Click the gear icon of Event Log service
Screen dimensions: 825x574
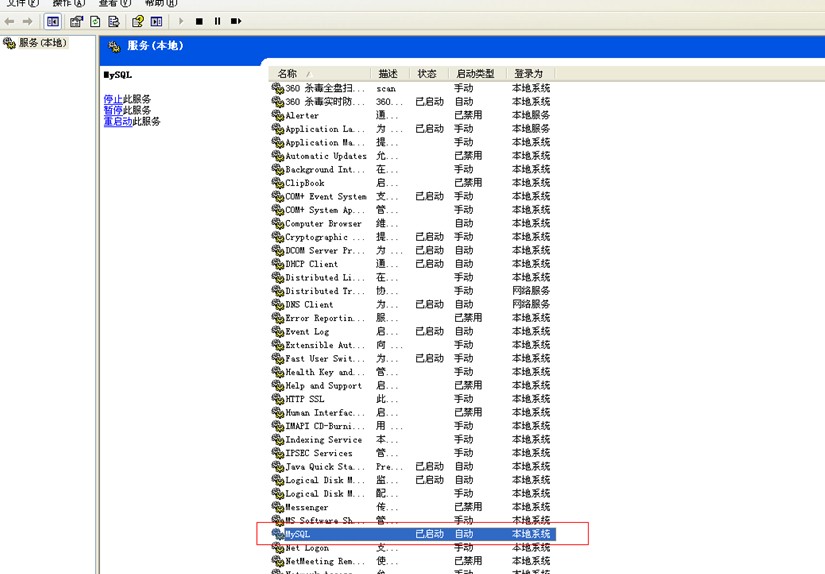tap(277, 331)
